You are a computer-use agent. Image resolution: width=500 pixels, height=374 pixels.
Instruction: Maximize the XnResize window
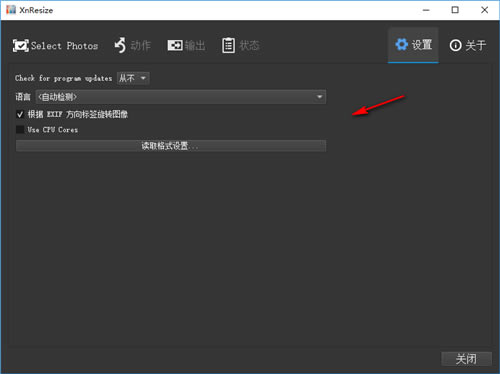coord(455,10)
